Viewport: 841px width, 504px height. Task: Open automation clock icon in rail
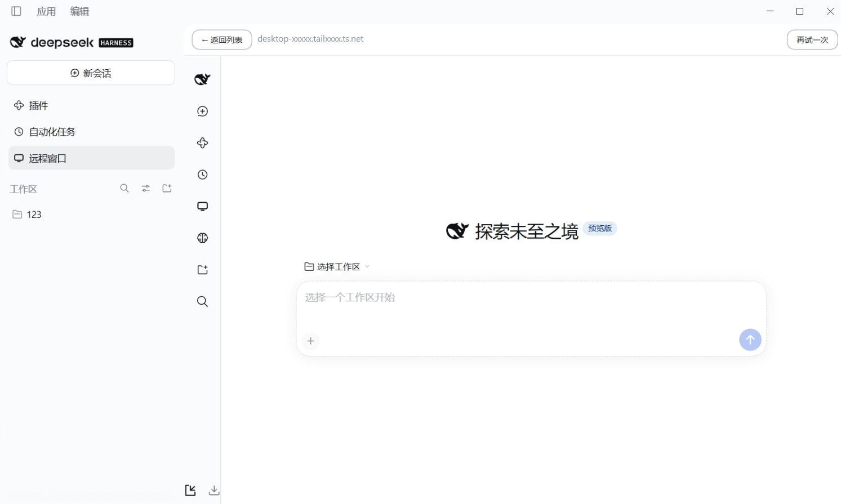pos(203,175)
